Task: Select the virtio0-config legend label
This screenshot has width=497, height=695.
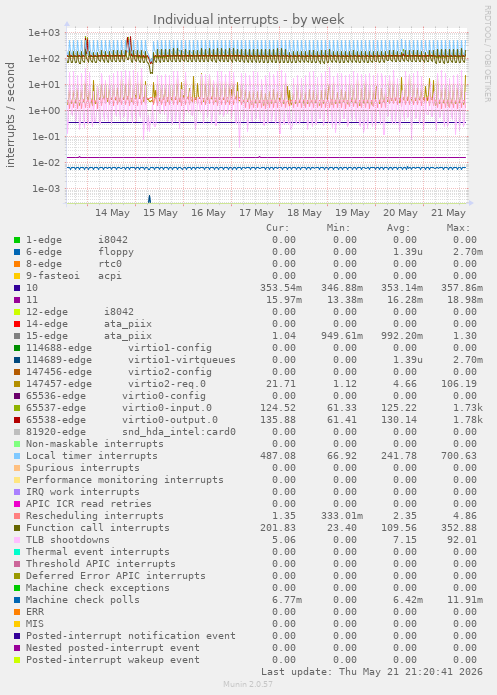Action: (x=116, y=396)
